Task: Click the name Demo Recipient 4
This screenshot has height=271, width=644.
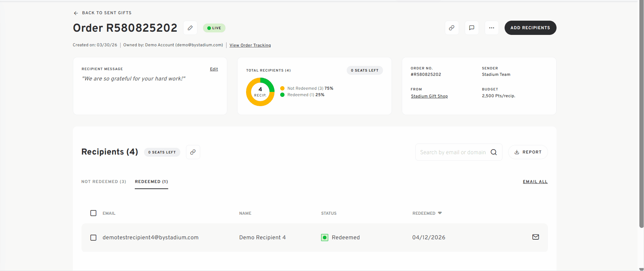Action: pyautogui.click(x=262, y=238)
